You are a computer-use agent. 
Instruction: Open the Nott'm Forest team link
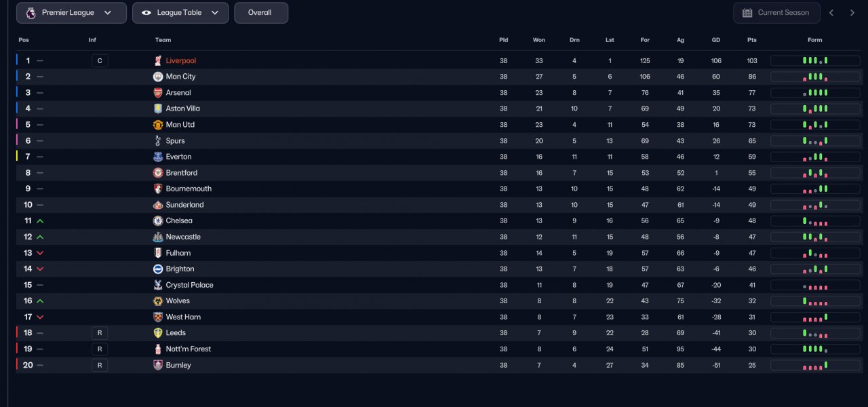click(188, 349)
